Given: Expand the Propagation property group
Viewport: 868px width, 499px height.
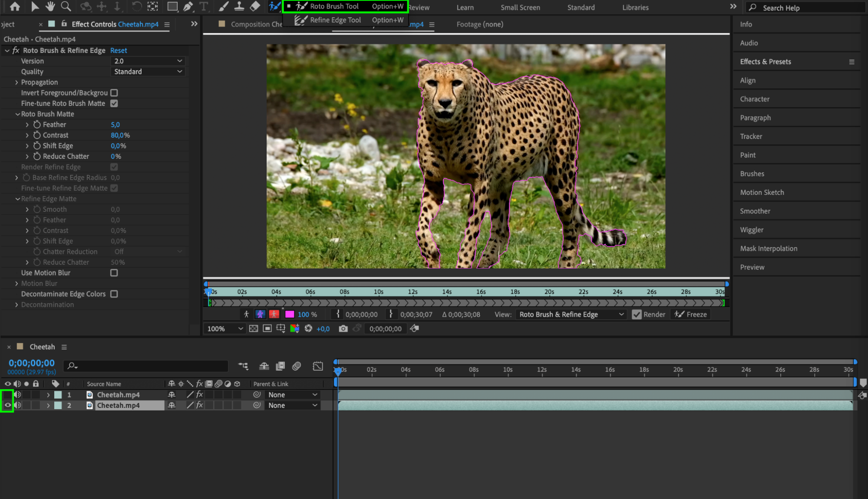Looking at the screenshot, I should tap(17, 82).
